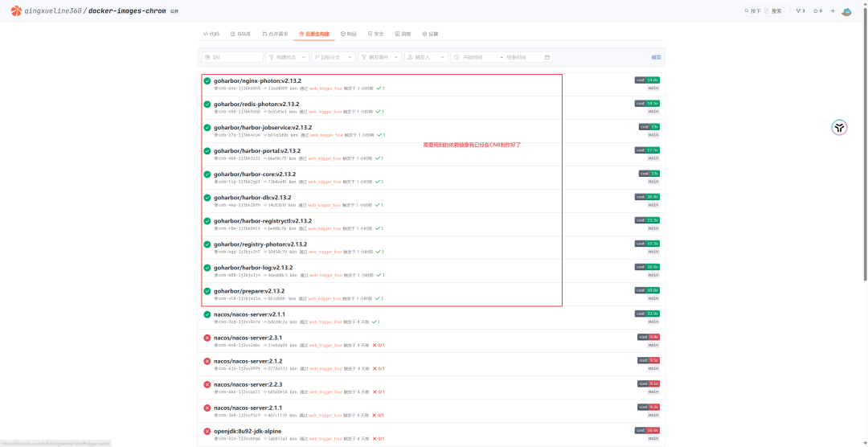Switch to the 设置 tab
Screen dimensions: 868x447
[x=430, y=34]
